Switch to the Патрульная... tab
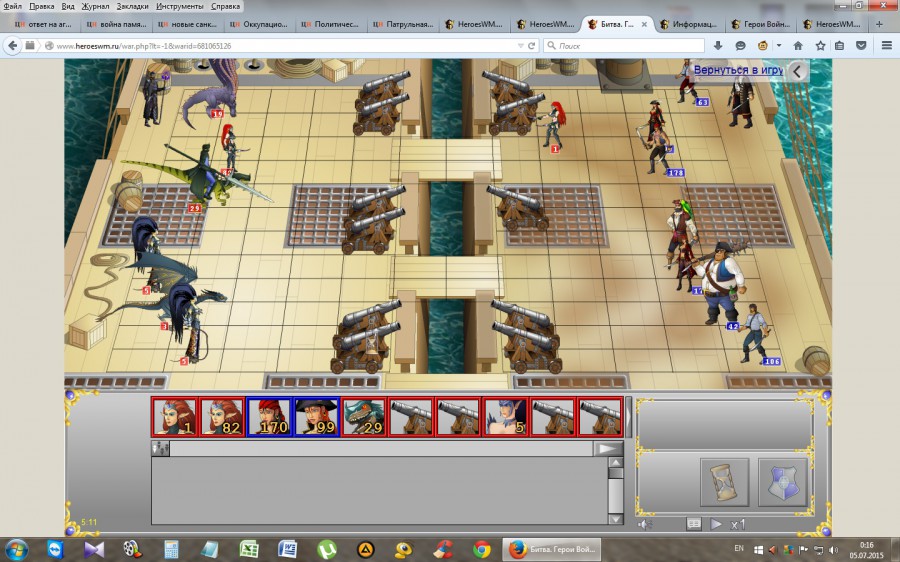The image size is (900, 562). point(403,24)
